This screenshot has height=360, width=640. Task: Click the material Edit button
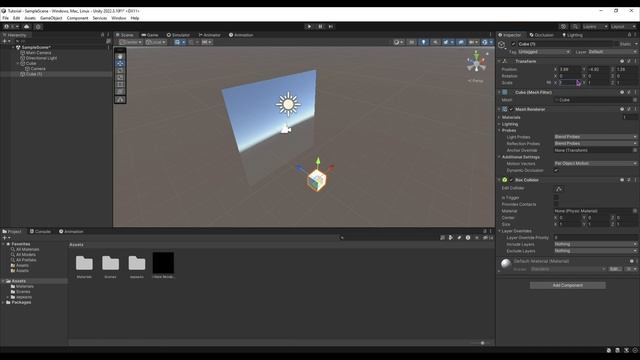pos(615,269)
